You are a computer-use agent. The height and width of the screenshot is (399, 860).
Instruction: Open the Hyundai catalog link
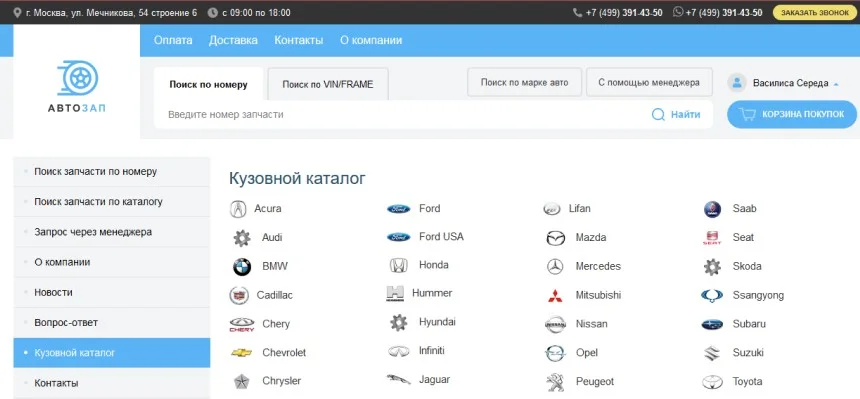click(437, 322)
